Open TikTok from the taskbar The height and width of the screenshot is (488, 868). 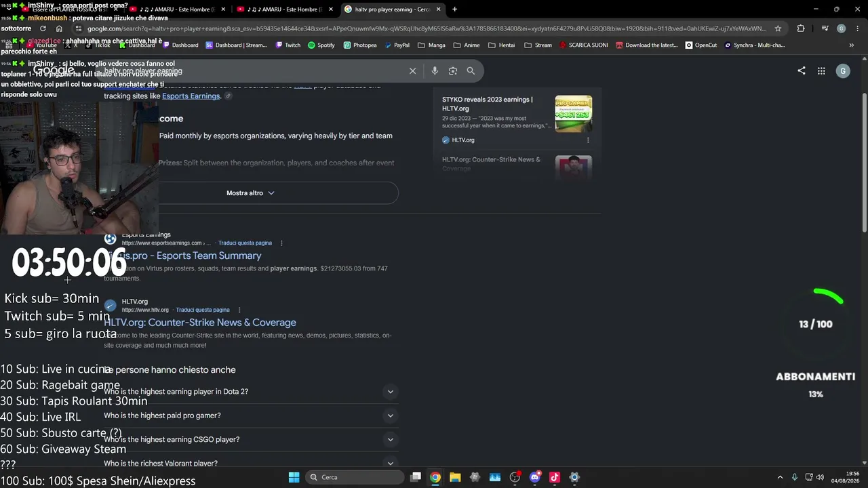tap(554, 477)
